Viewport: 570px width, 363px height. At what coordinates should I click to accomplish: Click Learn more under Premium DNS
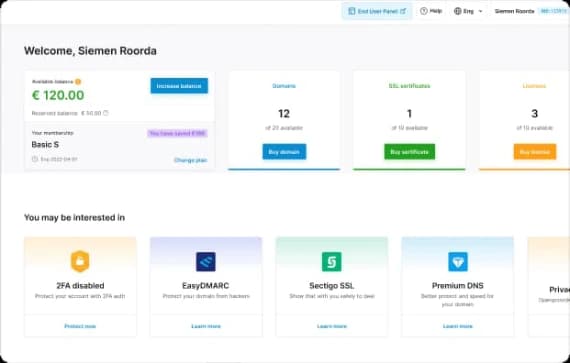click(x=458, y=326)
